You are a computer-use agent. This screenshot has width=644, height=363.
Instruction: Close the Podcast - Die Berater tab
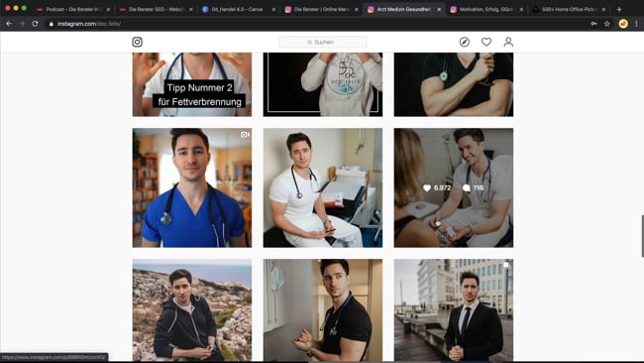pyautogui.click(x=108, y=9)
